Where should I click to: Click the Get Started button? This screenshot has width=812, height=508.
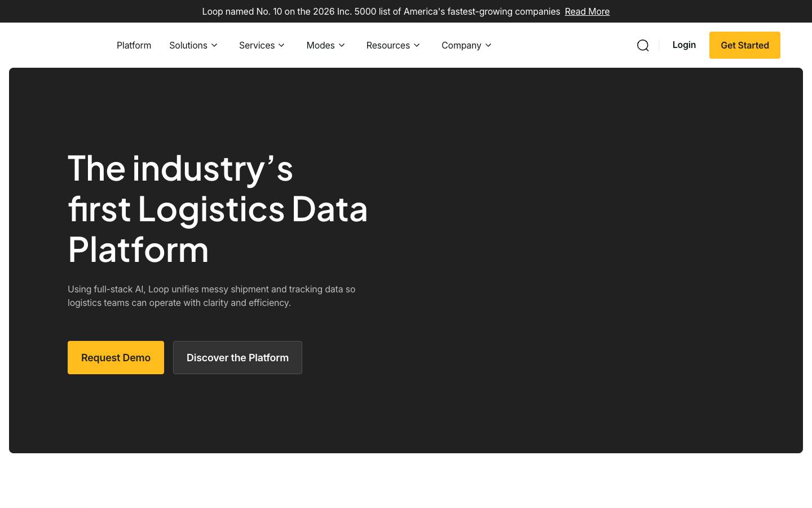[x=744, y=45]
